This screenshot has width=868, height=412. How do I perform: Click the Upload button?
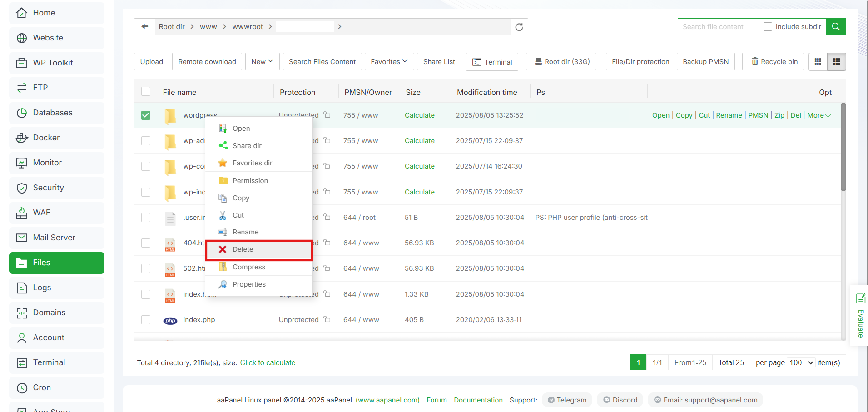point(151,62)
